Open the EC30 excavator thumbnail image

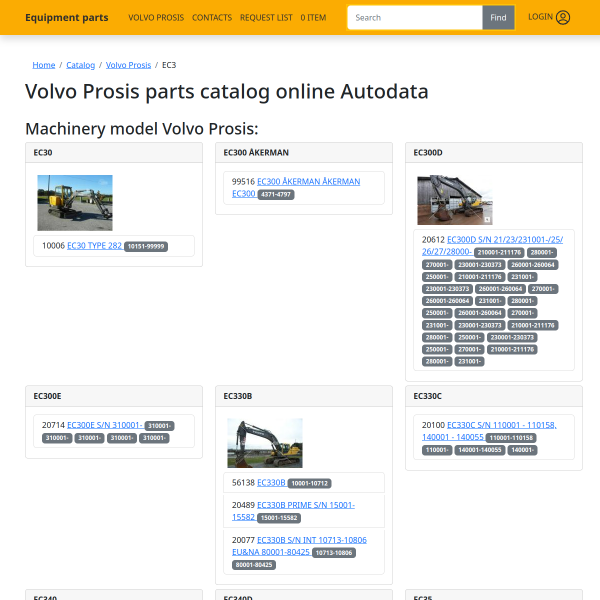tap(75, 203)
